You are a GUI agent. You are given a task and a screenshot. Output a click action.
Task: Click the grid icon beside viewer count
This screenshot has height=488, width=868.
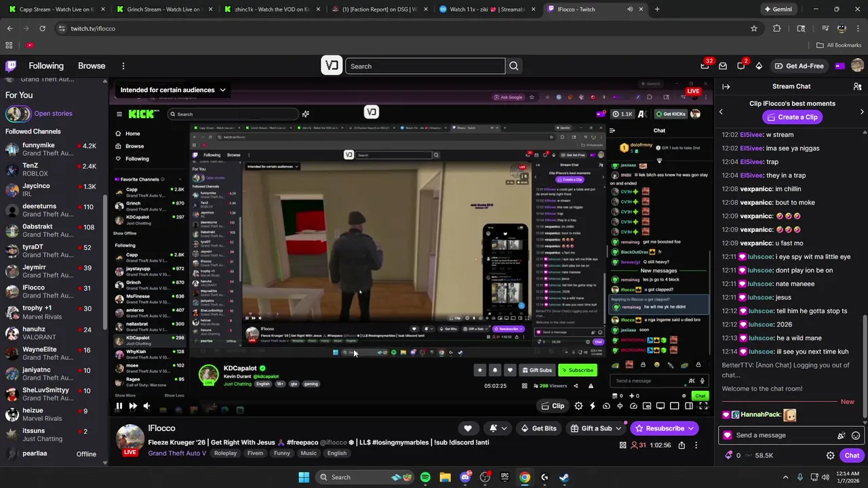click(623, 445)
